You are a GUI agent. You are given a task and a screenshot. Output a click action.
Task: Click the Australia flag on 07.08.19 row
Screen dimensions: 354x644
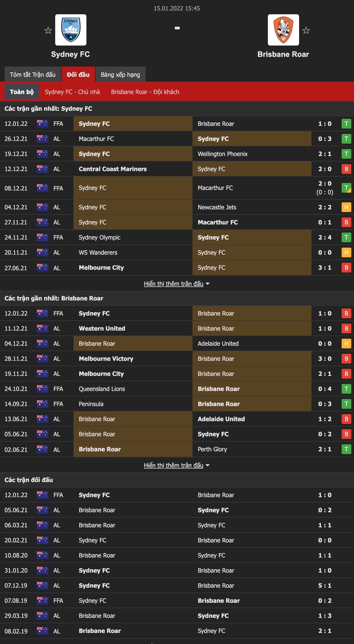coord(42,600)
